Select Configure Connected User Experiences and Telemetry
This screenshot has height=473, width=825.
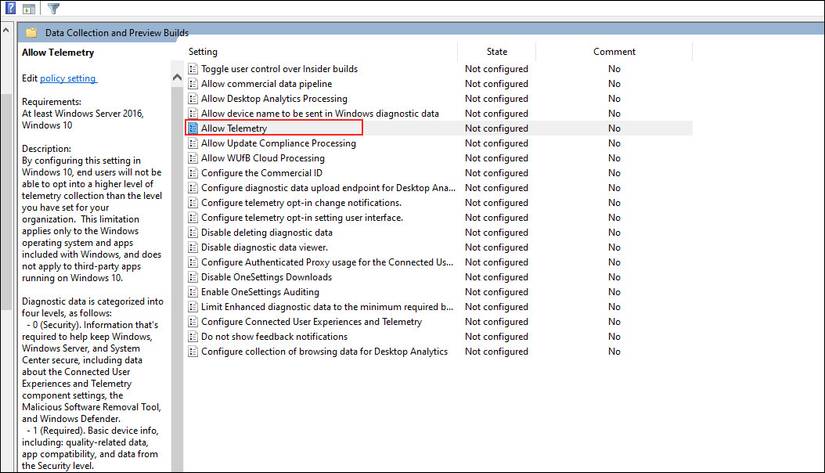coord(311,321)
